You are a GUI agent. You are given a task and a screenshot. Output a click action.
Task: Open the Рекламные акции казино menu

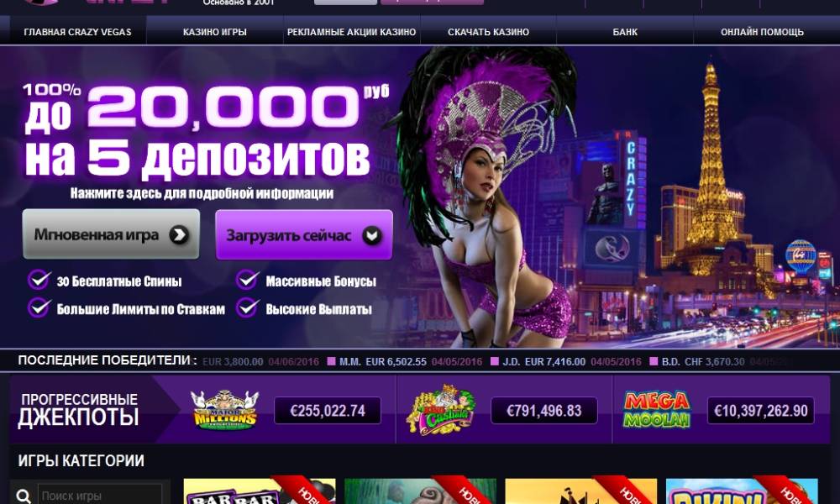[x=351, y=32]
